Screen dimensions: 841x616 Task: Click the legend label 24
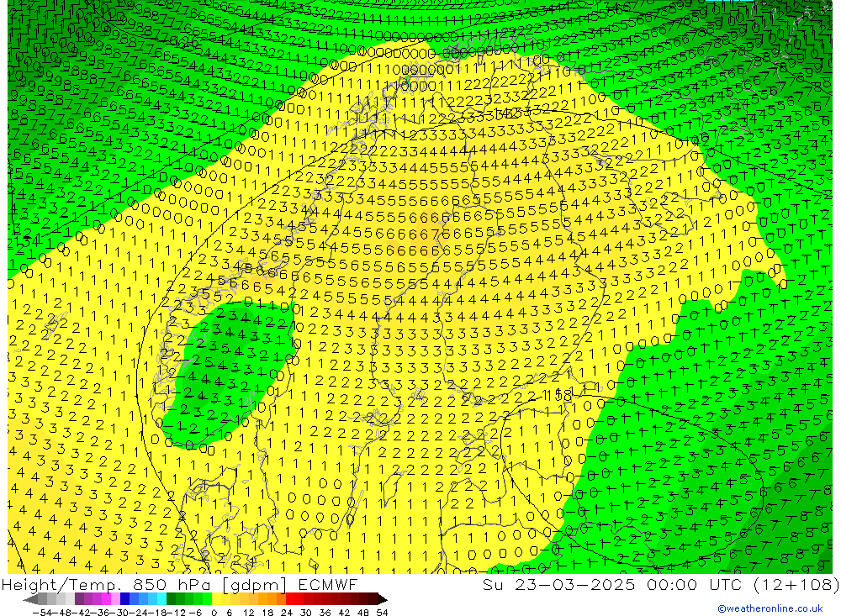(287, 613)
